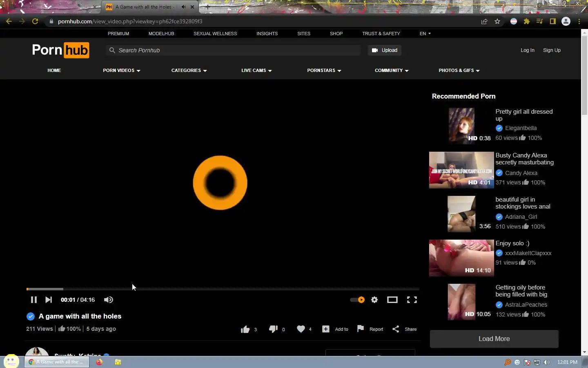Image resolution: width=588 pixels, height=368 pixels.
Task: Reload the current browser page
Action: click(35, 21)
